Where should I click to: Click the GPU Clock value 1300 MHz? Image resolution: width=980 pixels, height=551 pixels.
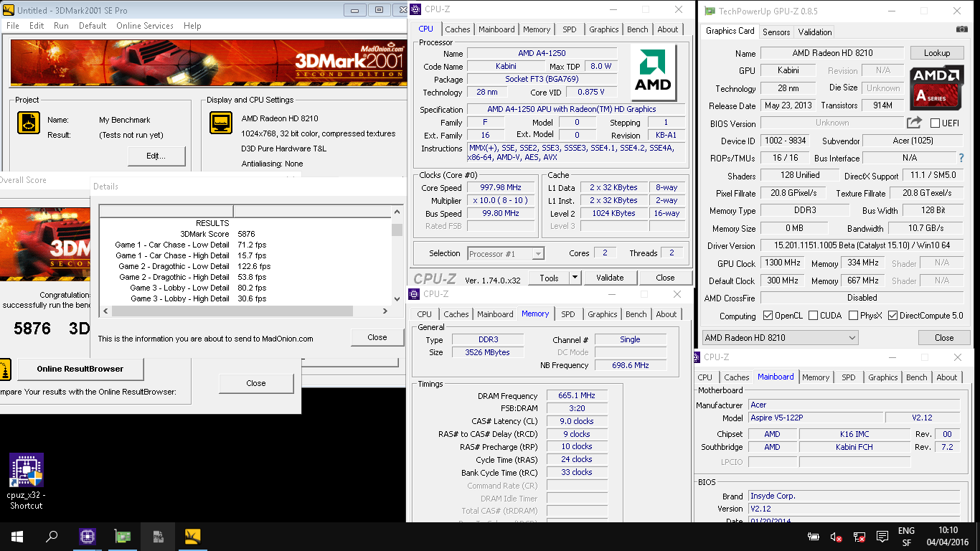pos(783,263)
